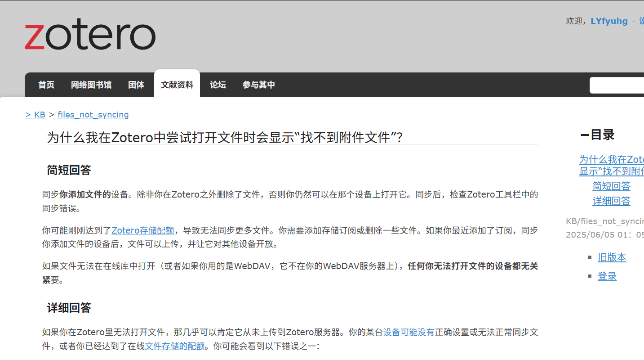Click the KB/files_not_syncing path text in sidebar
The height and width of the screenshot is (360, 644).
coord(605,221)
